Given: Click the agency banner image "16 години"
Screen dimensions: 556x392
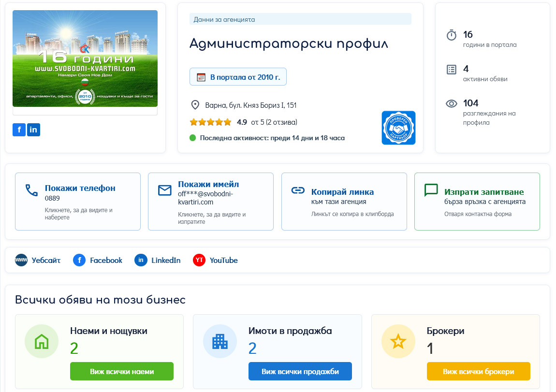Looking at the screenshot, I should (x=85, y=58).
